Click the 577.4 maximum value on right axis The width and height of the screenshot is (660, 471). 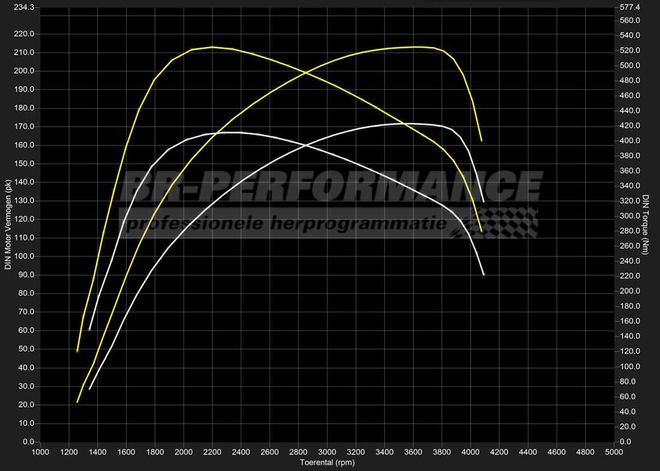tap(630, 7)
